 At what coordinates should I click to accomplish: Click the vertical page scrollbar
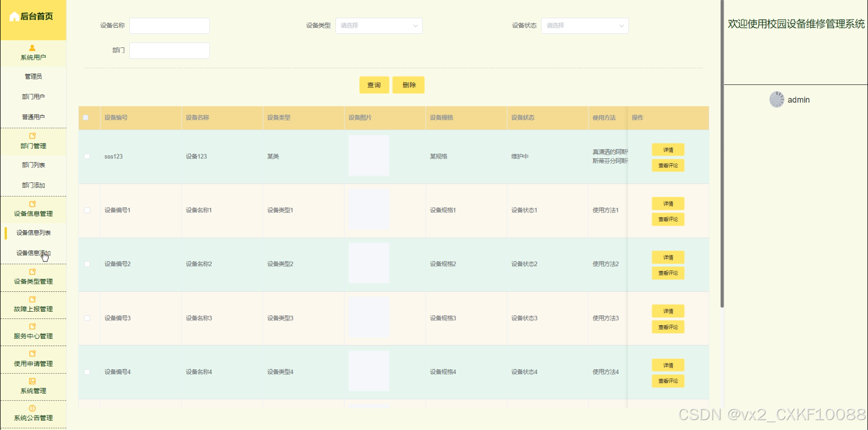[722, 154]
